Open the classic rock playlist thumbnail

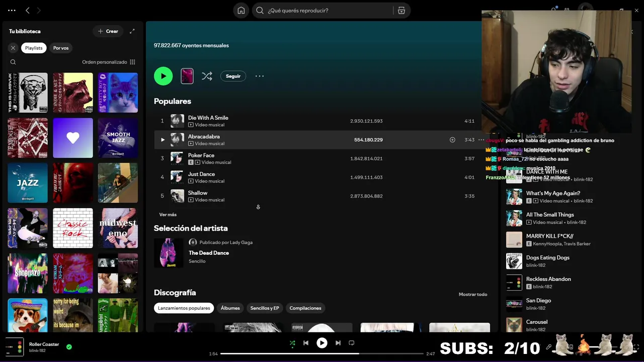click(73, 228)
